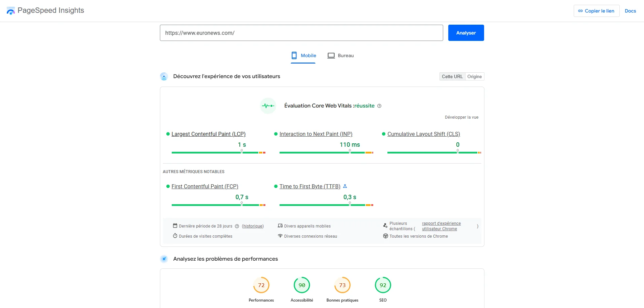The height and width of the screenshot is (308, 644).
Task: Click the blue icon beside "Découvrez l'expérience de vos utilisateurs"
Action: point(164,76)
